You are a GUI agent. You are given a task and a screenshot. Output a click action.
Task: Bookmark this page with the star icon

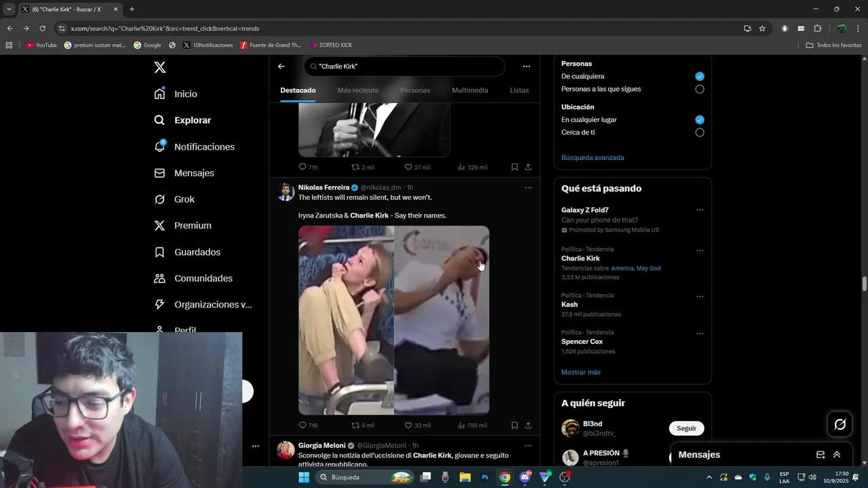[x=762, y=28]
